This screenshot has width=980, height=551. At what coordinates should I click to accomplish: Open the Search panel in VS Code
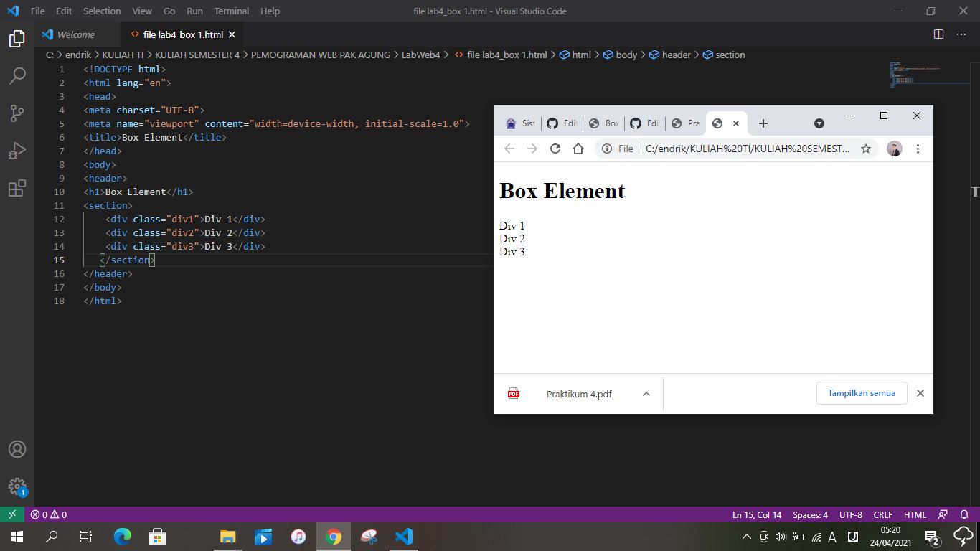pyautogui.click(x=17, y=75)
